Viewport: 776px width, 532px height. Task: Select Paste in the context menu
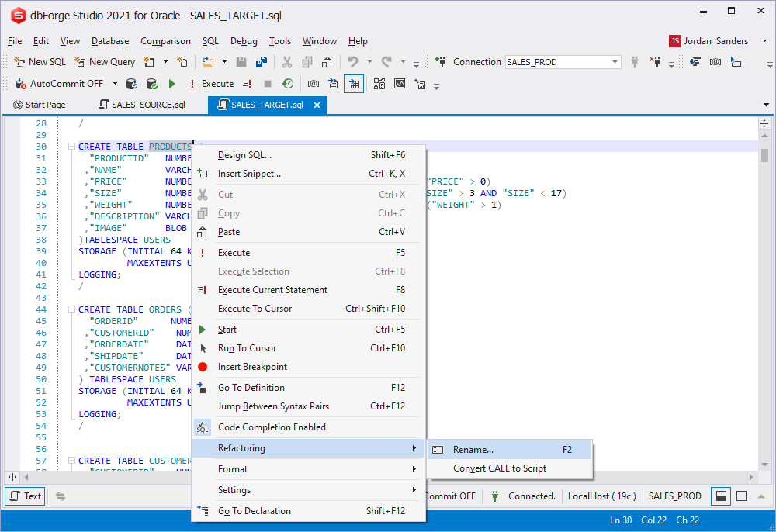point(308,232)
